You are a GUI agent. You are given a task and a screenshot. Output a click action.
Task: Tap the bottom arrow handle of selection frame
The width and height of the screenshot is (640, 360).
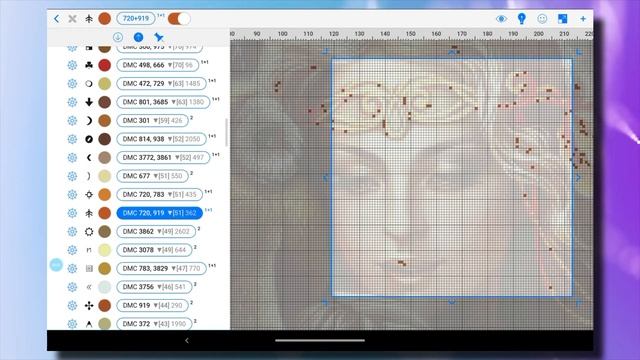point(452,302)
